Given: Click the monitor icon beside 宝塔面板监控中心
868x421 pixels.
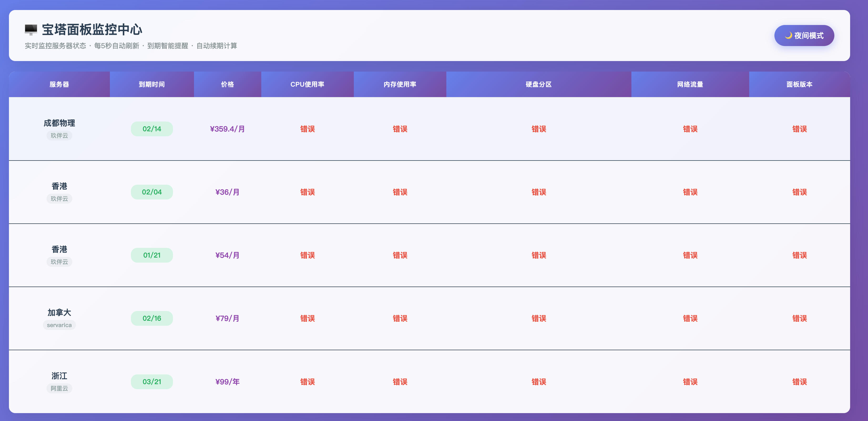Looking at the screenshot, I should click(31, 30).
